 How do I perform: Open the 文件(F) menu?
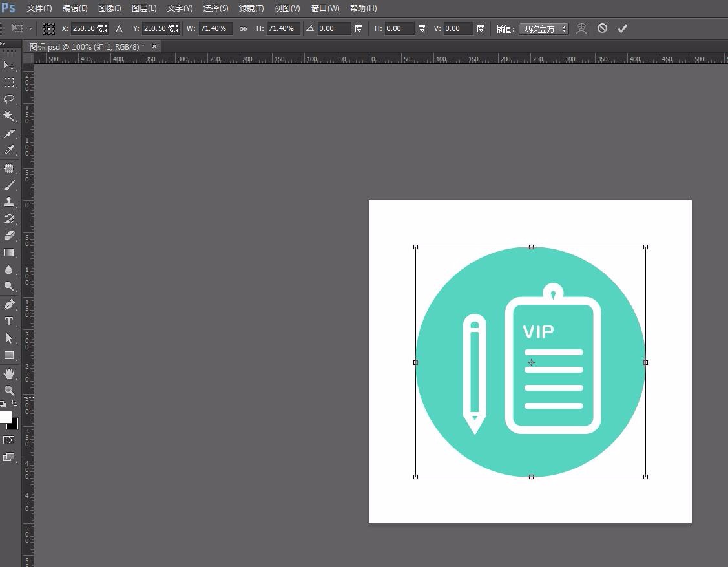pyautogui.click(x=39, y=8)
